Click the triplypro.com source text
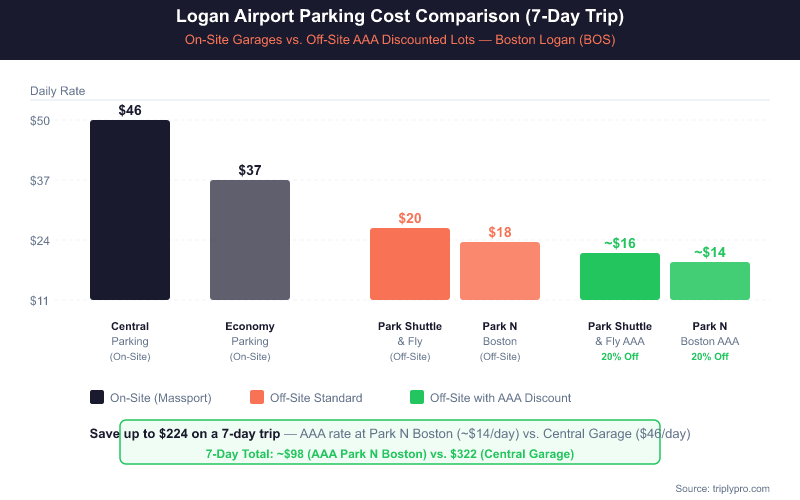Screen dimensions: 800x500 [722, 488]
